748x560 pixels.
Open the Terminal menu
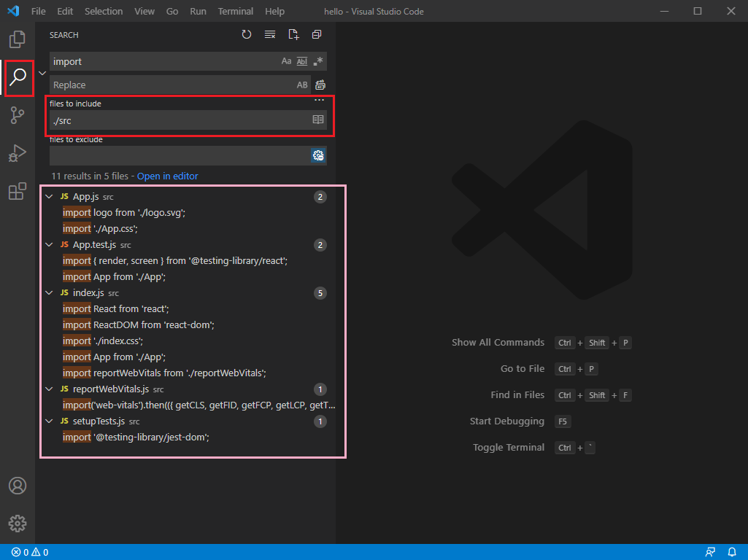point(236,11)
